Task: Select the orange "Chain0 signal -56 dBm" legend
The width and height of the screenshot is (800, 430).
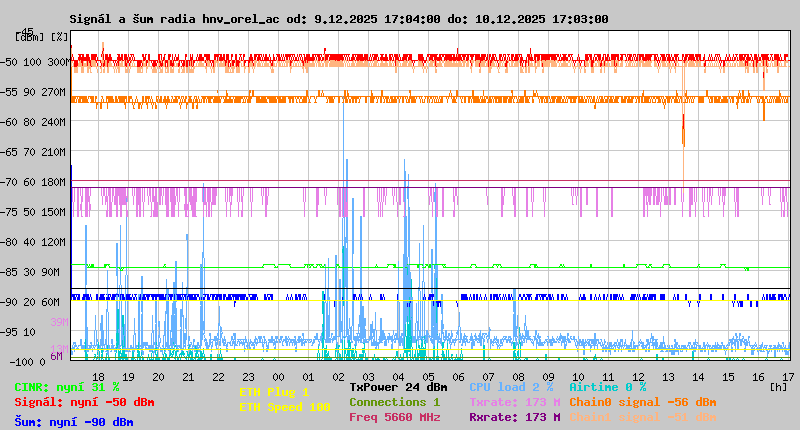Action: 643,402
